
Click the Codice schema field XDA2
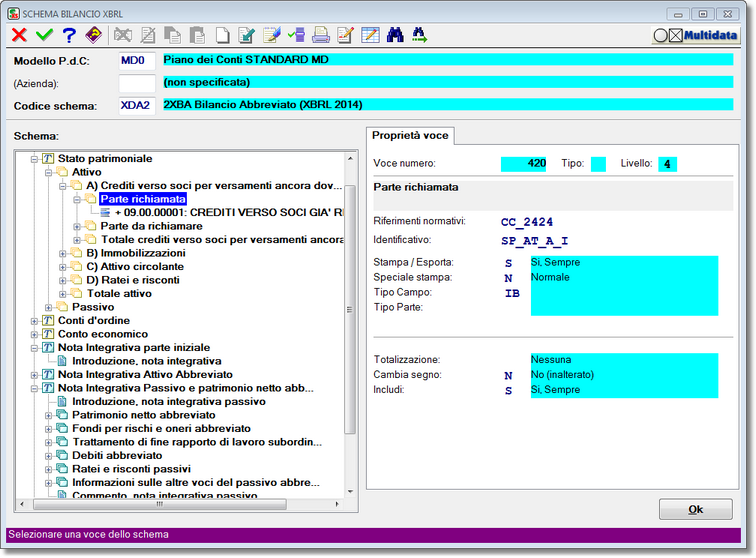click(x=137, y=105)
